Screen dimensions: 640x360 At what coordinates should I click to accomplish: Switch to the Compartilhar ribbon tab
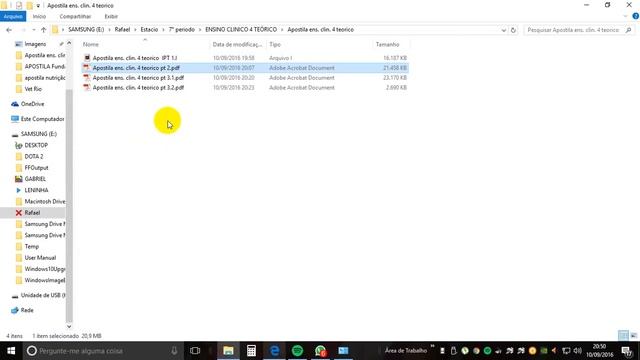[75, 16]
